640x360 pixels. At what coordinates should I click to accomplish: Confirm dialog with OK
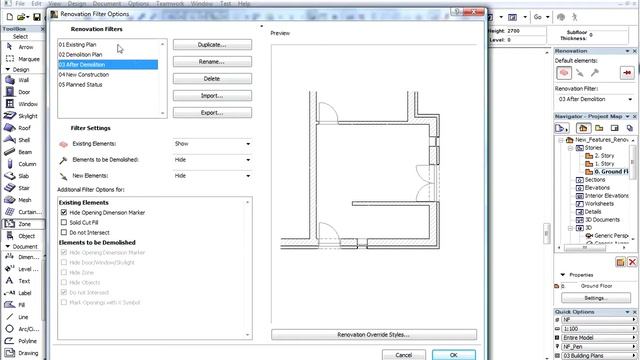click(454, 355)
